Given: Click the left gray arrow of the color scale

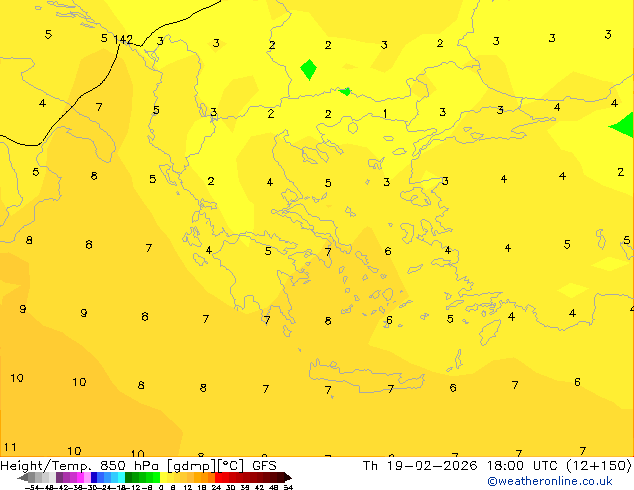Looking at the screenshot, I should 22,478.
